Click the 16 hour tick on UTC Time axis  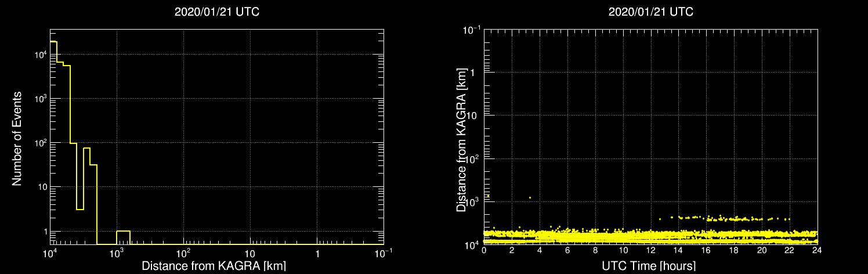point(706,251)
